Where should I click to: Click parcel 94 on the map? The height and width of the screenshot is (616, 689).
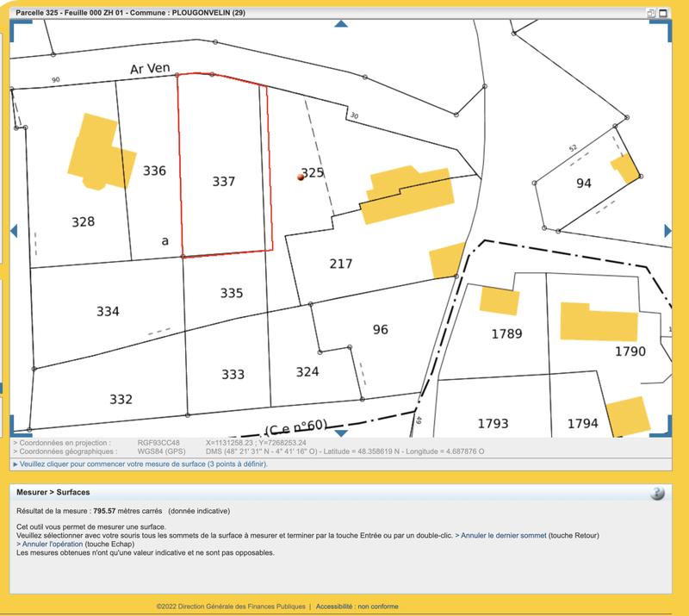[x=584, y=182]
